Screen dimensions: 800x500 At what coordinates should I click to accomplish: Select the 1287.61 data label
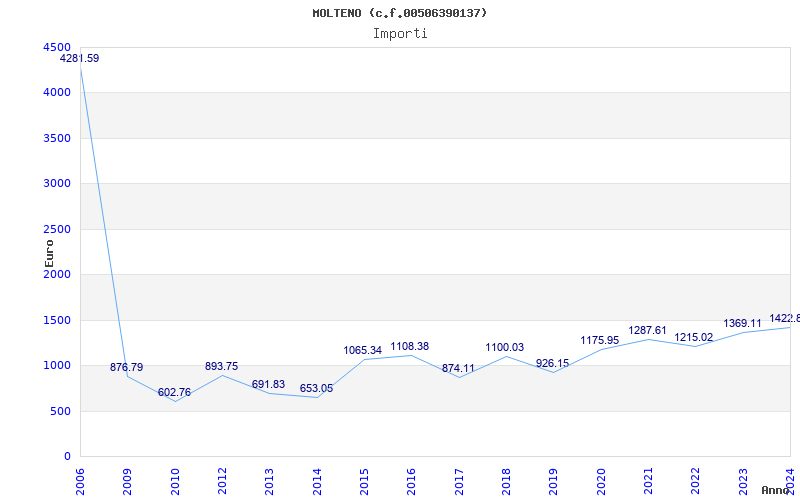pyautogui.click(x=647, y=330)
